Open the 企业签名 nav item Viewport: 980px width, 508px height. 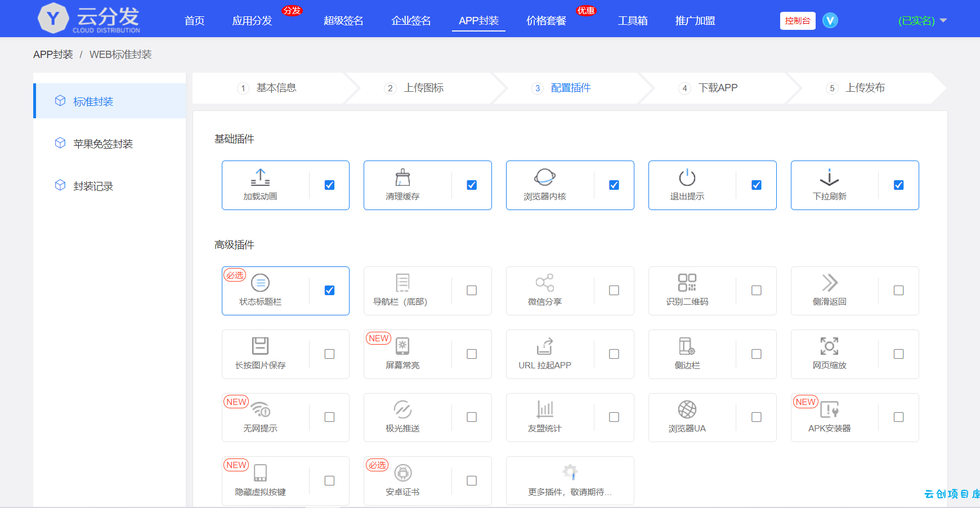point(411,21)
